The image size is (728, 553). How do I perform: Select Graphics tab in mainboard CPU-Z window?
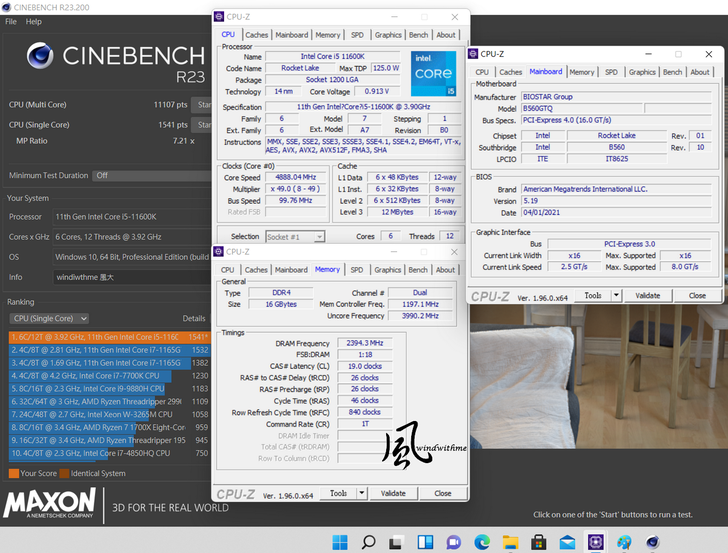tap(642, 72)
